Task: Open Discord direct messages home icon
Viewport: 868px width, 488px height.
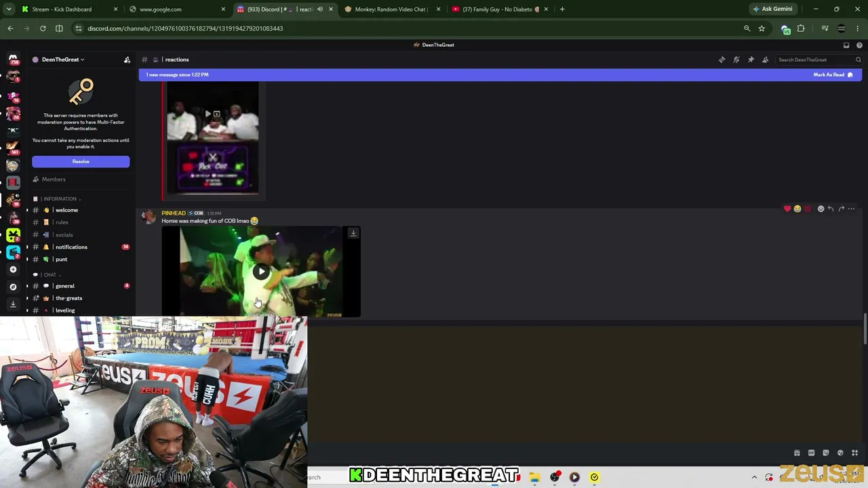Action: click(13, 59)
